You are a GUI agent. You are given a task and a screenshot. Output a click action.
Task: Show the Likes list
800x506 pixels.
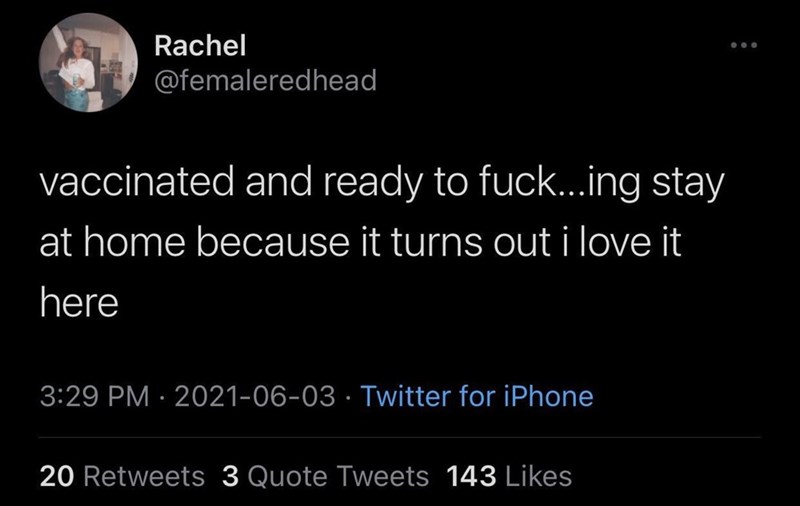[x=538, y=476]
